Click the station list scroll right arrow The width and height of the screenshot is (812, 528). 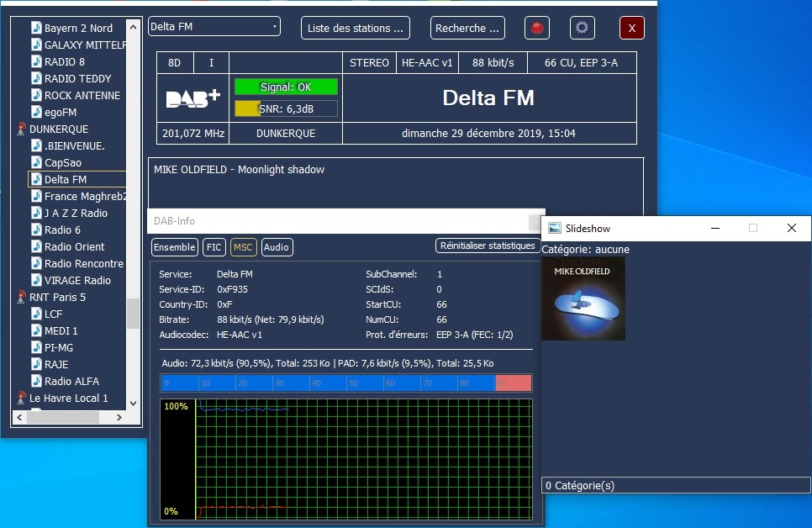(x=119, y=417)
